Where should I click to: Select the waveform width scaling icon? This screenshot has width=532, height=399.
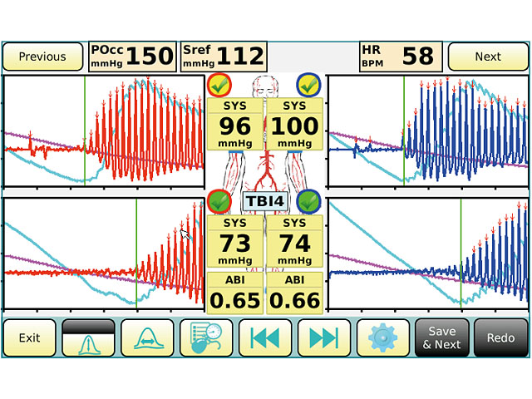[148, 337]
